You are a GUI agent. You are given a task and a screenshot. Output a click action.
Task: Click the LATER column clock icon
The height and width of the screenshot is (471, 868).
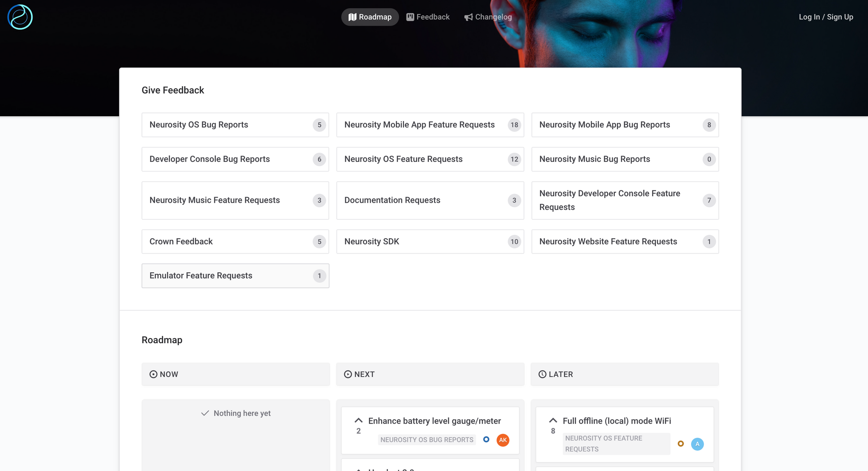coord(542,374)
